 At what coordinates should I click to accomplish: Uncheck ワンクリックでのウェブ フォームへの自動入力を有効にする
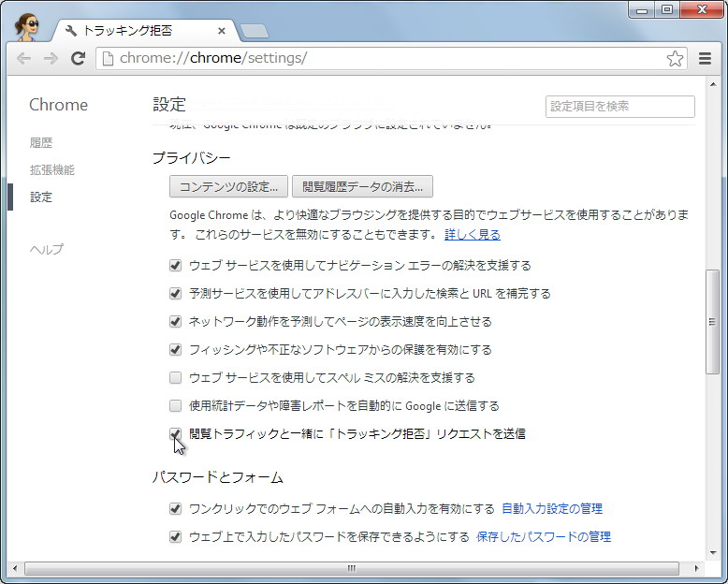pos(175,509)
